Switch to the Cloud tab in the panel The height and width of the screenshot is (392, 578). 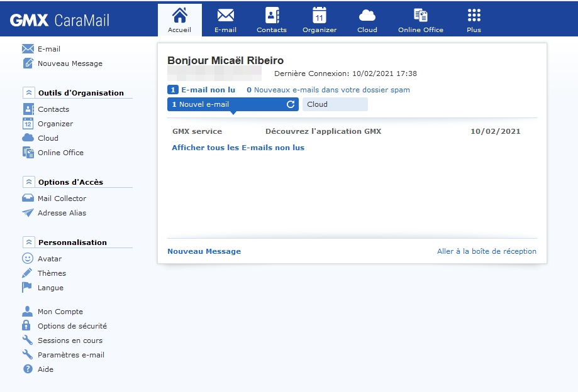335,104
